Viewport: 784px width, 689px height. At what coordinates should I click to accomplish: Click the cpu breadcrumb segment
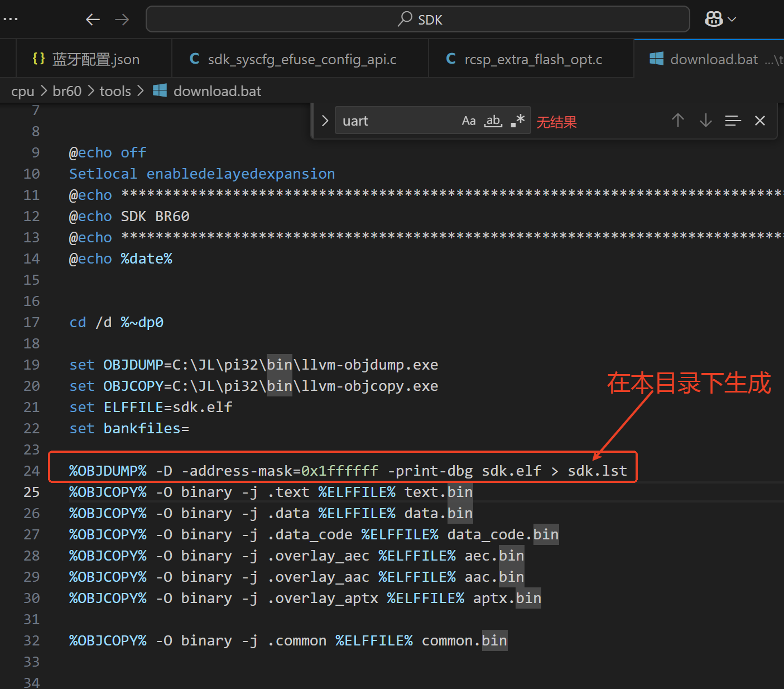coord(23,91)
